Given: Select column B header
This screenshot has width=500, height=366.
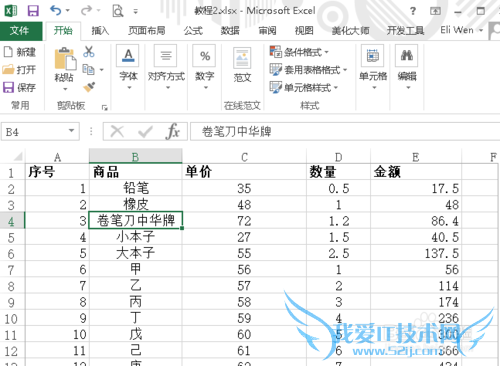Looking at the screenshot, I should click(x=135, y=157).
